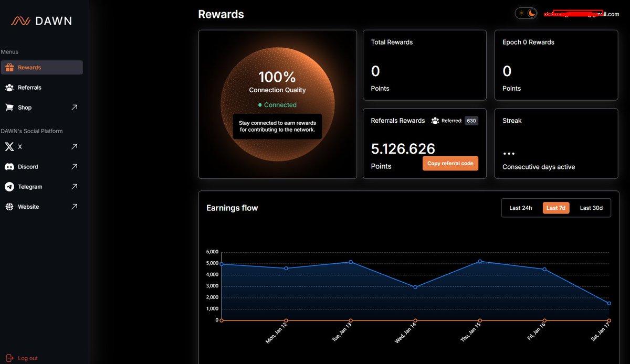This screenshot has width=630, height=364.
Task: Click the external arrow next to Discord
Action: tap(74, 167)
